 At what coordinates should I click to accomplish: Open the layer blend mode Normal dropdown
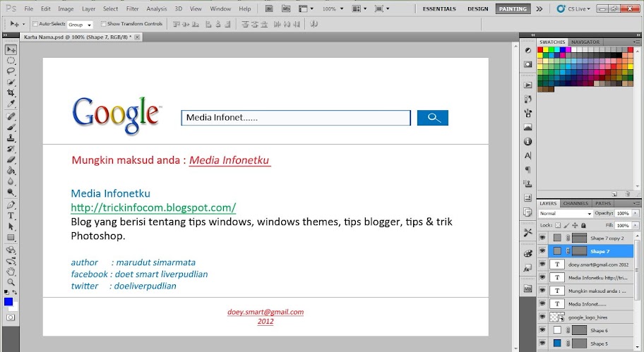pos(565,213)
